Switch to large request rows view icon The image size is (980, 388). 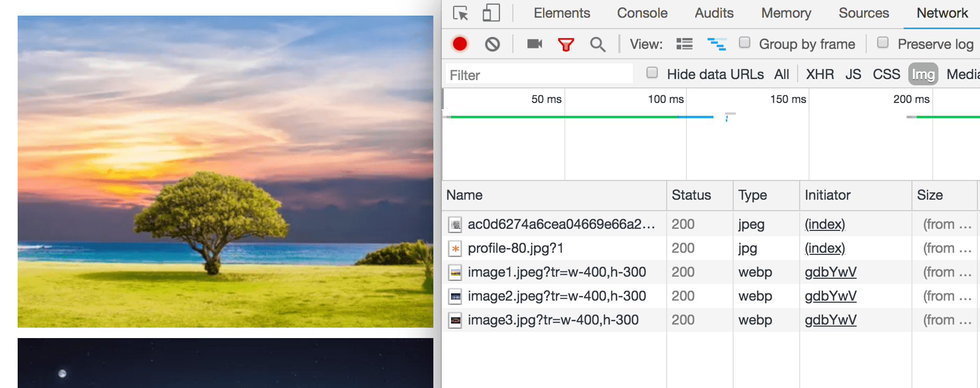684,44
